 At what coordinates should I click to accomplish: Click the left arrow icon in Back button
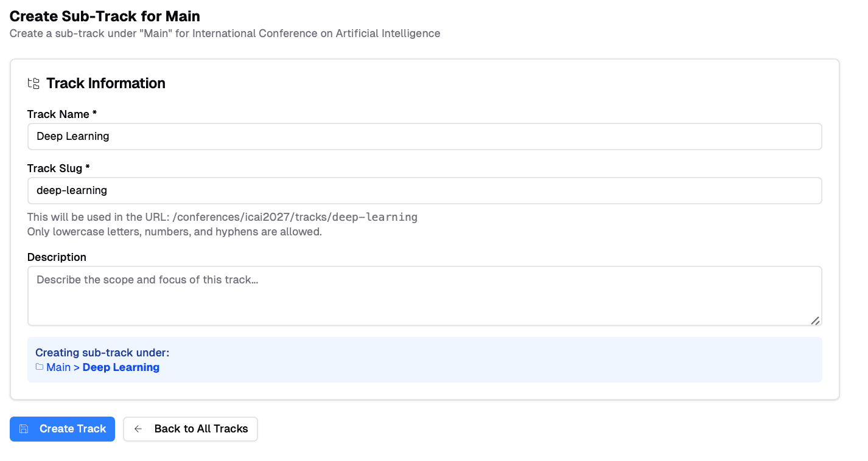[138, 429]
